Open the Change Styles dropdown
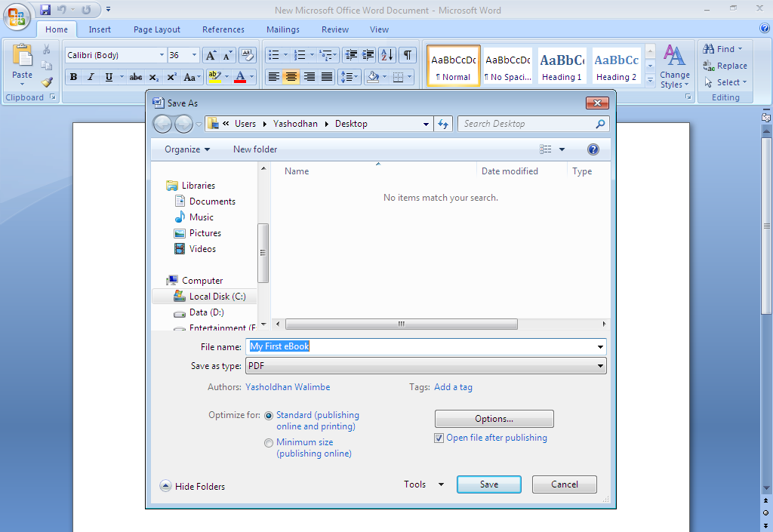Viewport: 773px width, 532px height. coord(675,66)
